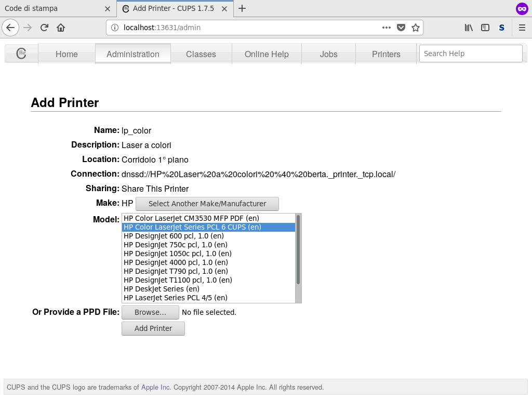This screenshot has width=532, height=399.
Task: Open the site information icon in address bar
Action: click(x=115, y=28)
